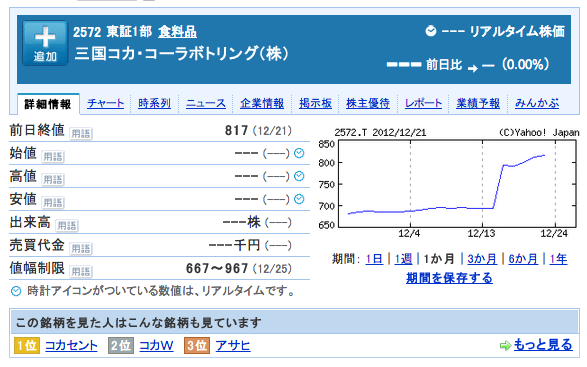The width and height of the screenshot is (587, 367).
Task: Select the 詳細情報 tab
Action: pos(48,104)
